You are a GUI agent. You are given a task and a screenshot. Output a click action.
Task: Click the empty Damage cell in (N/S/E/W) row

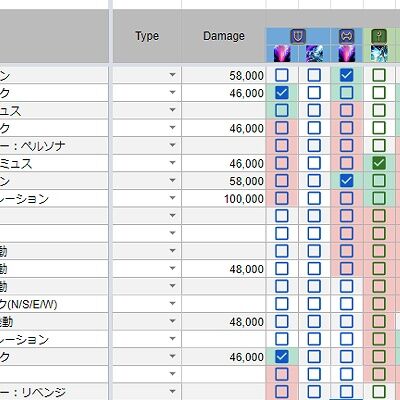(x=224, y=304)
